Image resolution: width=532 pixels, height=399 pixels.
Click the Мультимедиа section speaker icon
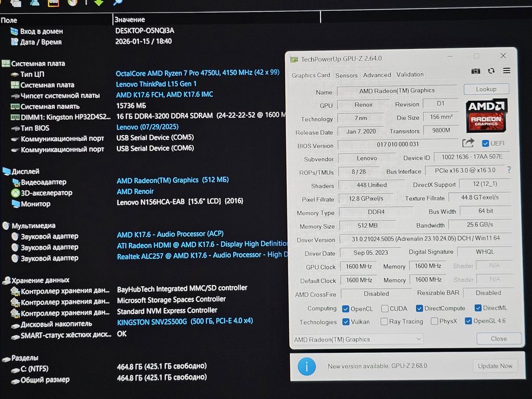(6, 226)
